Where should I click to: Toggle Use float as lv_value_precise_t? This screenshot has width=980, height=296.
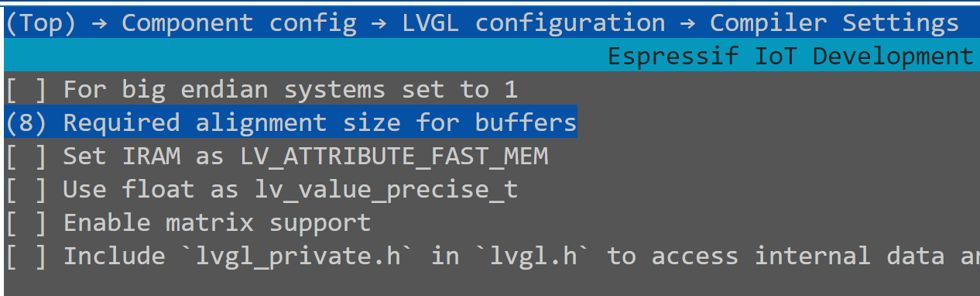(x=25, y=190)
